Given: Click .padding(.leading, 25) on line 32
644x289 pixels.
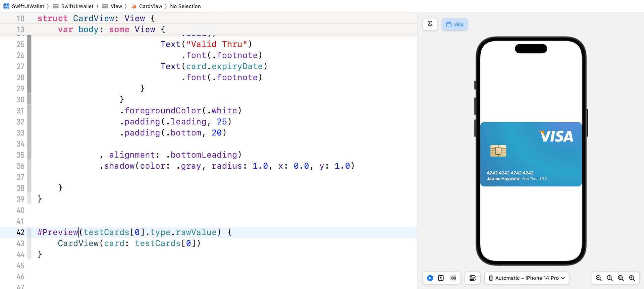Looking at the screenshot, I should [x=176, y=122].
